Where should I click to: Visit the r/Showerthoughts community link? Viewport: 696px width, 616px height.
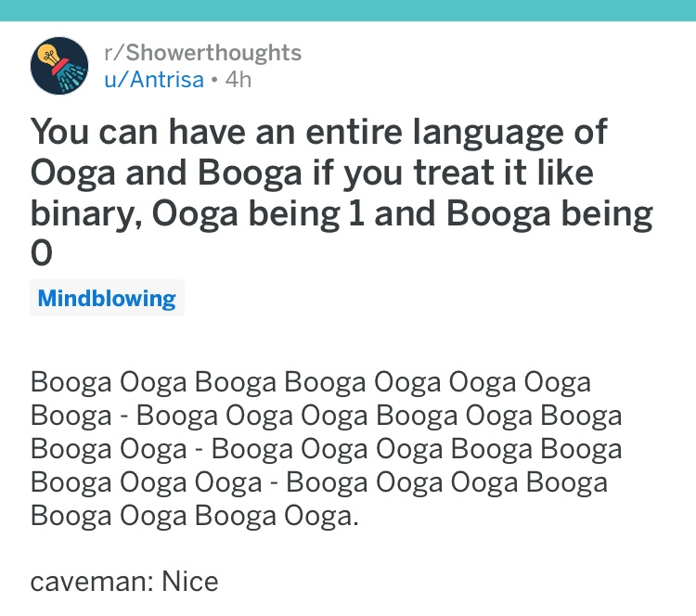(x=203, y=52)
